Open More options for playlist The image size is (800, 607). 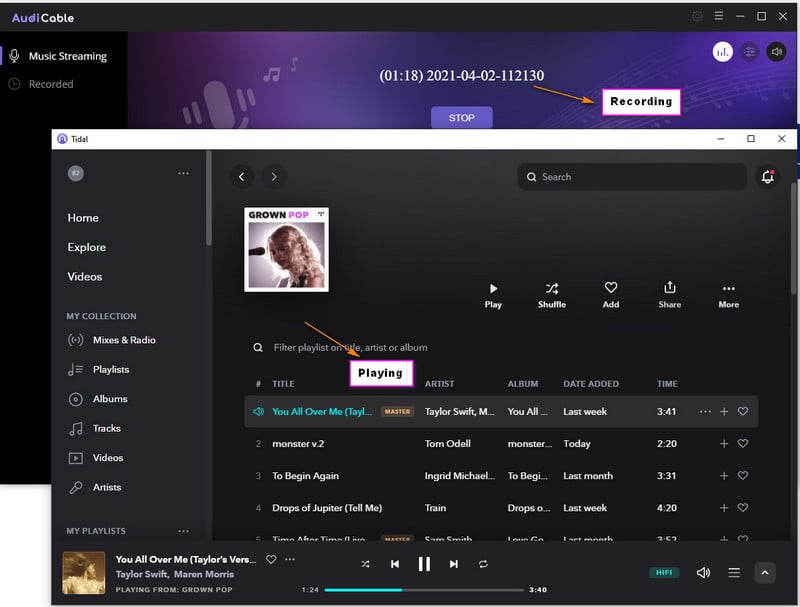click(x=729, y=296)
